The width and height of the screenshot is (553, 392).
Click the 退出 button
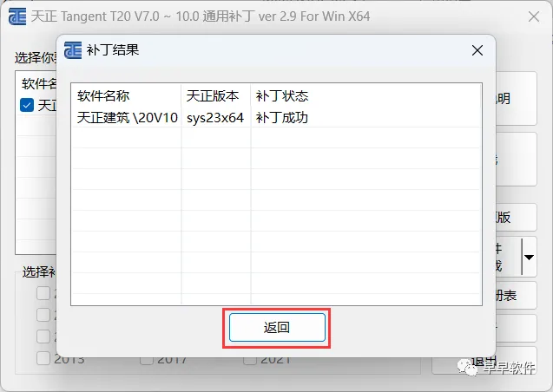tap(484, 361)
